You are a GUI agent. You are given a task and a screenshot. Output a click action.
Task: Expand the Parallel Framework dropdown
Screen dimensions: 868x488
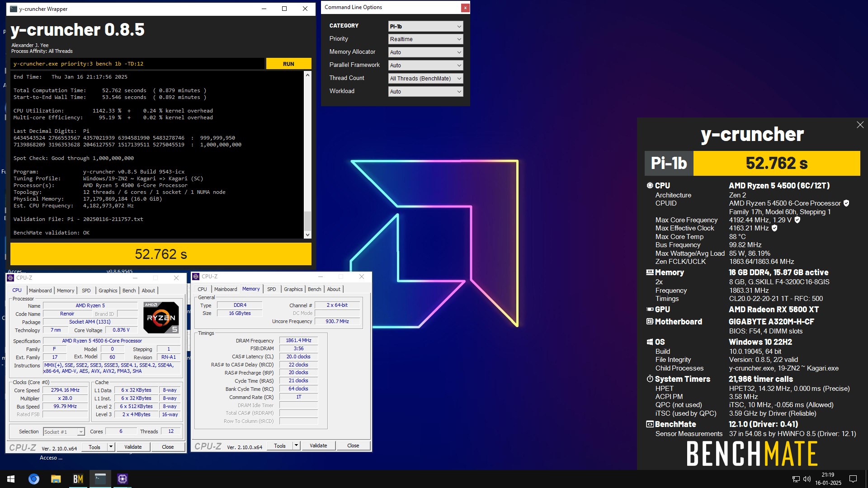coord(425,66)
